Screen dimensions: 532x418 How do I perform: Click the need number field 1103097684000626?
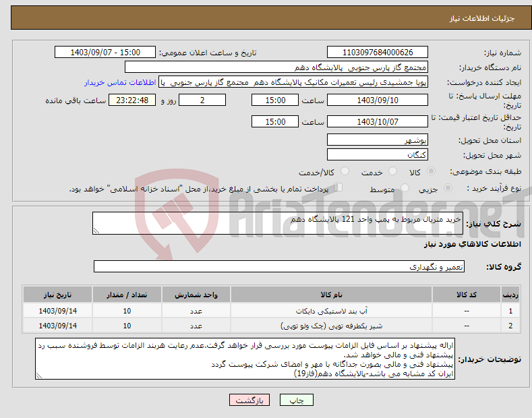pos(378,53)
